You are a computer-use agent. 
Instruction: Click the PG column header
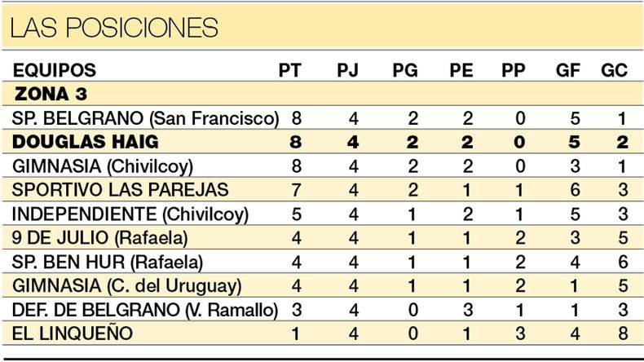pos(405,70)
